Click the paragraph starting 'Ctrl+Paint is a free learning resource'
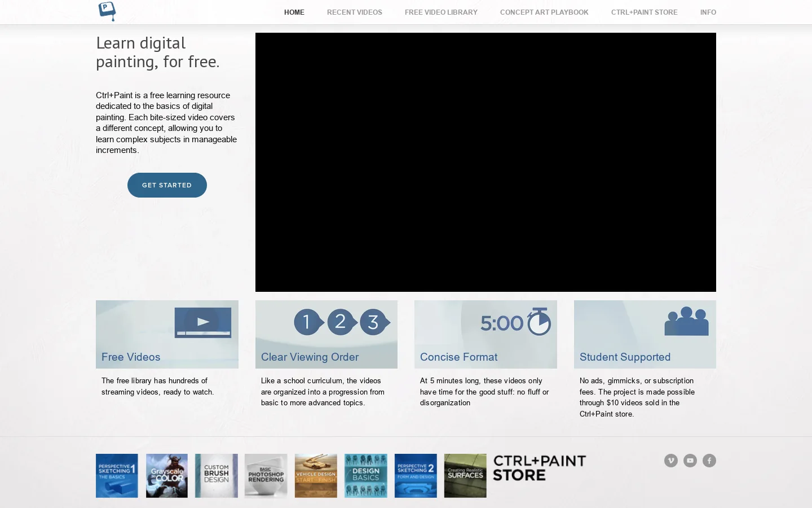 coord(166,122)
